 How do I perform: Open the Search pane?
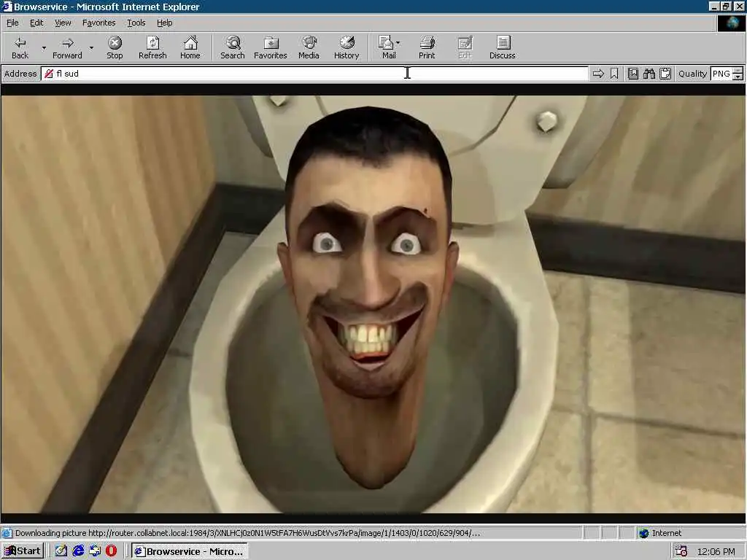click(233, 47)
